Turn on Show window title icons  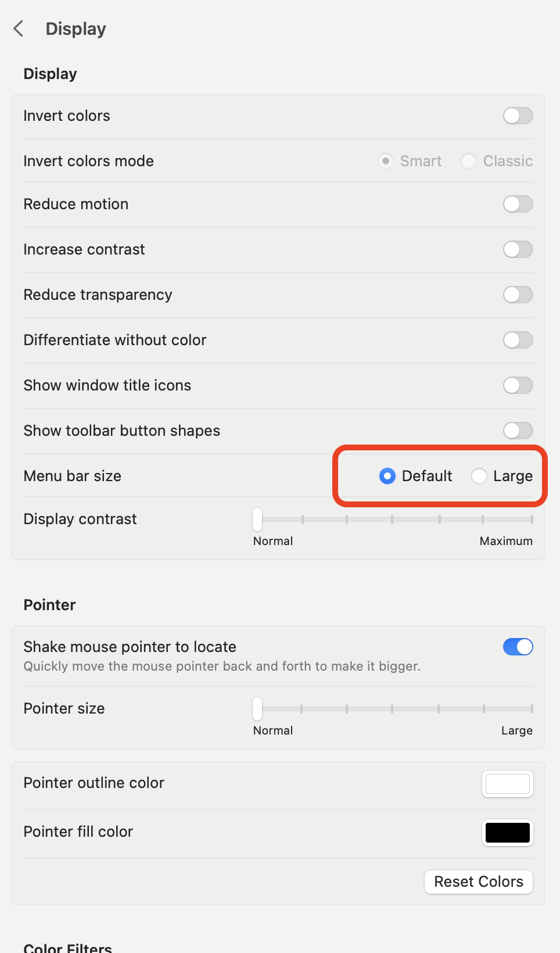tap(517, 385)
